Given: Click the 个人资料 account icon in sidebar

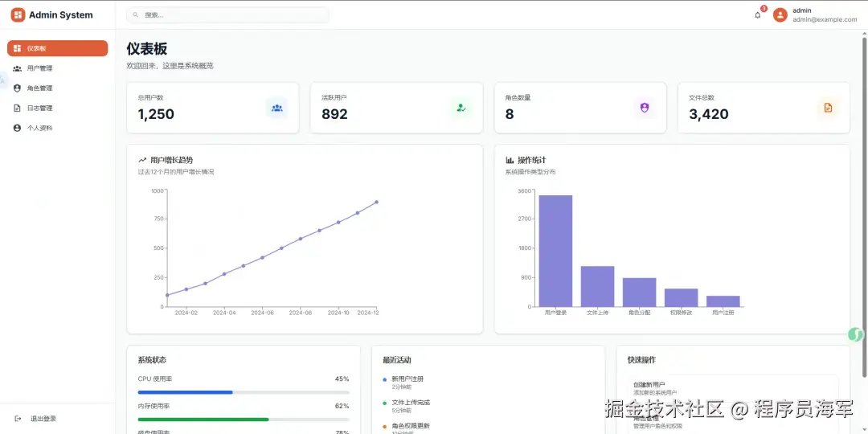Looking at the screenshot, I should click(x=17, y=128).
